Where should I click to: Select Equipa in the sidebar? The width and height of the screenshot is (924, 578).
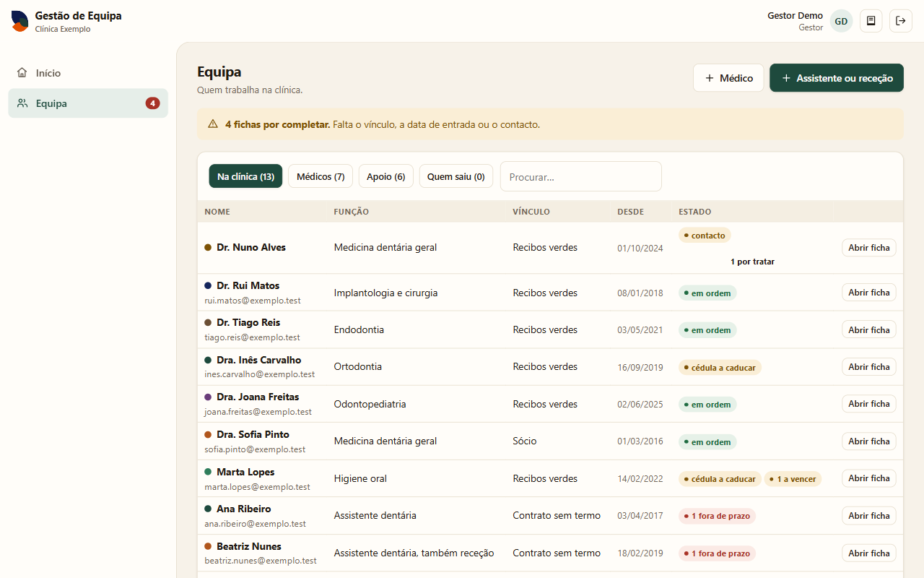click(x=88, y=103)
